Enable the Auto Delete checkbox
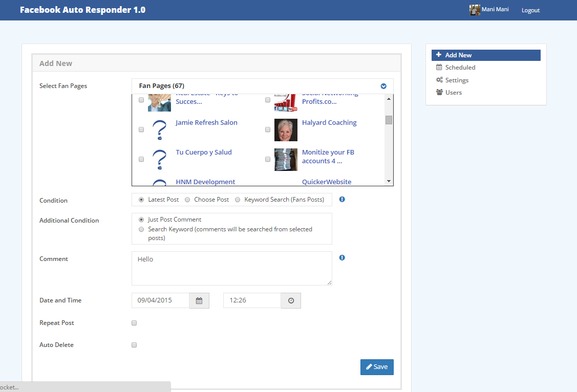This screenshot has width=577, height=392. pyautogui.click(x=134, y=345)
